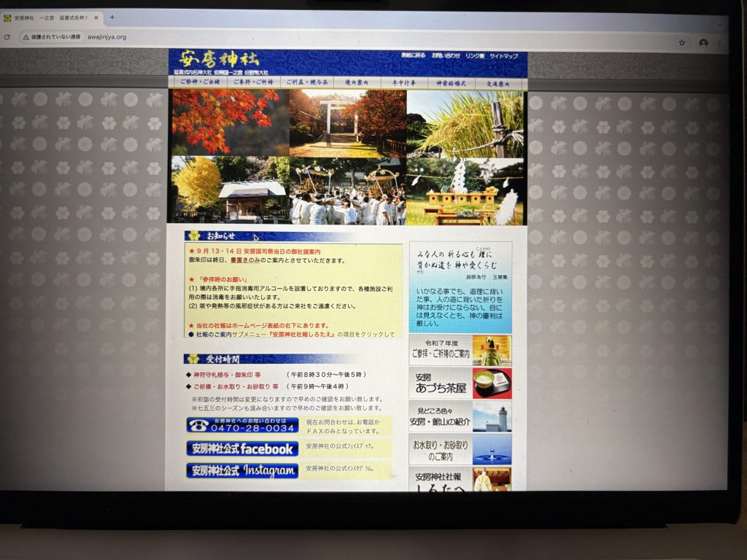
Task: Reload the page with the refresh icon
Action: [7, 36]
